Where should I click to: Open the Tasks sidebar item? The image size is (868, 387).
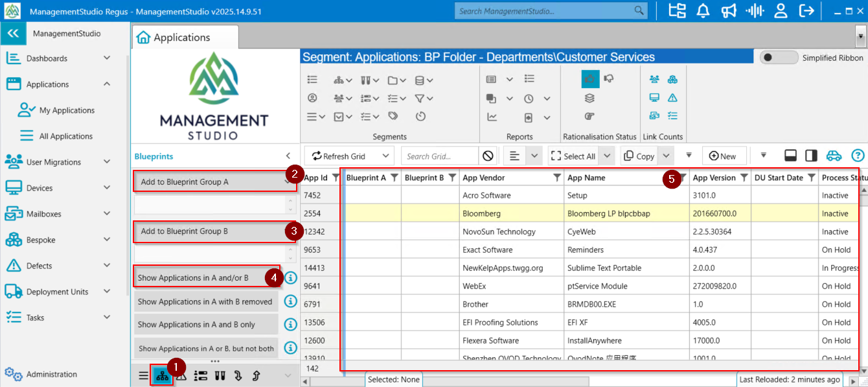coord(35,318)
